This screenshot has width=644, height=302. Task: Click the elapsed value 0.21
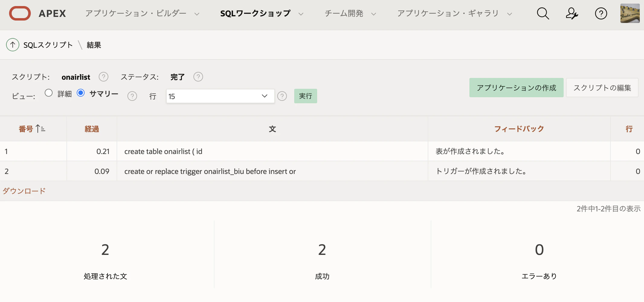(103, 151)
